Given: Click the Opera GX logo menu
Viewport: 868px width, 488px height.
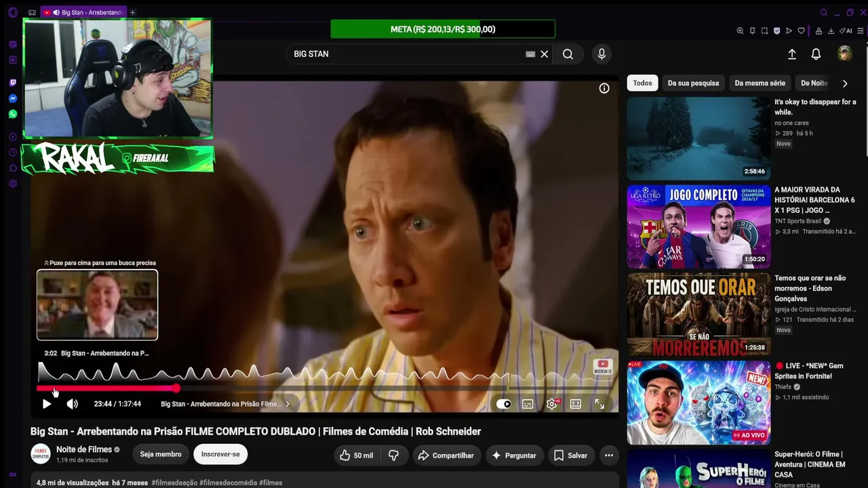Looking at the screenshot, I should (x=13, y=12).
